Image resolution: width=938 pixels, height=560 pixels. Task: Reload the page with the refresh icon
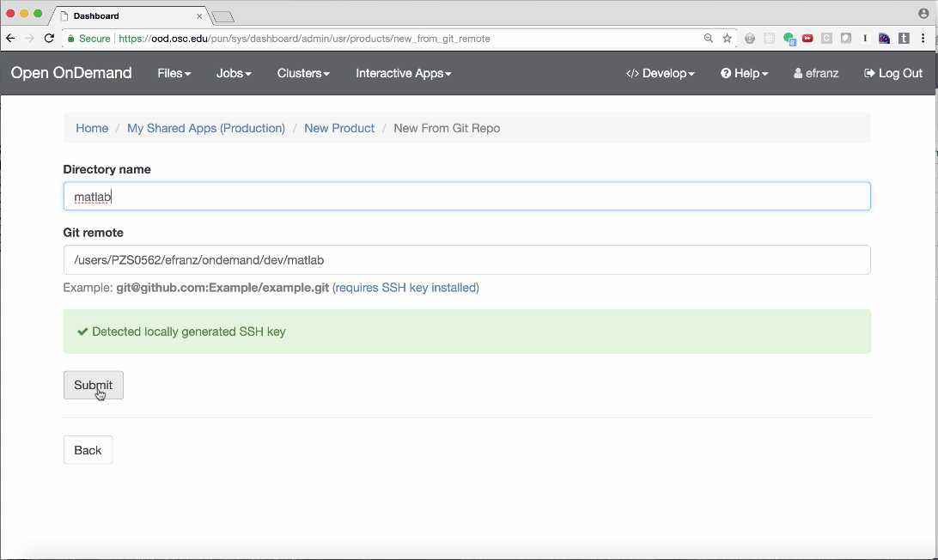tap(49, 39)
